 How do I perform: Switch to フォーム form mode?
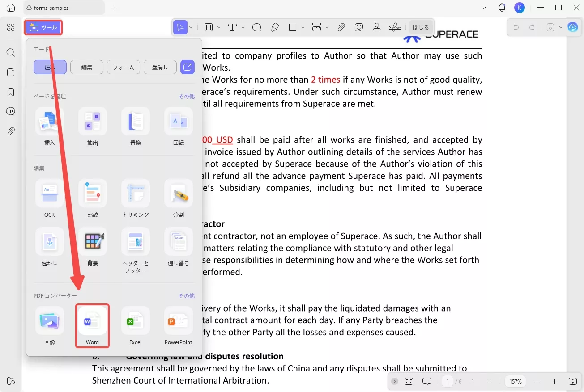pos(124,67)
